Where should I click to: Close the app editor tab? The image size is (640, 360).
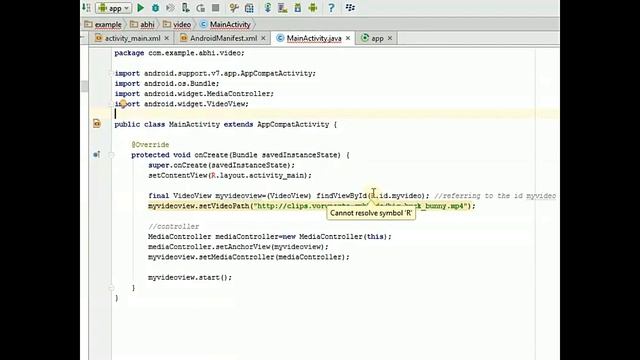pos(390,38)
